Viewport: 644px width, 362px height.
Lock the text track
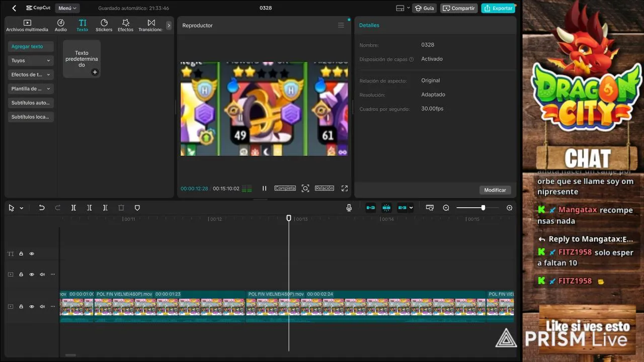tap(21, 254)
